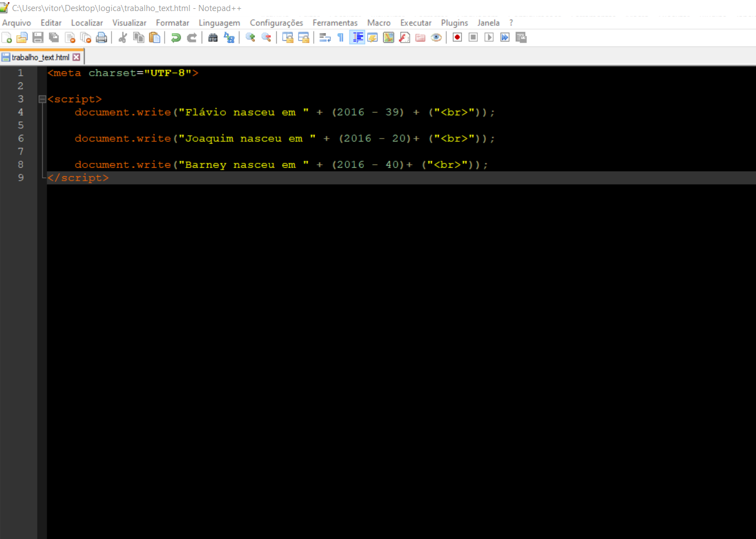Click the Save All icon
756x539 pixels.
(x=54, y=38)
